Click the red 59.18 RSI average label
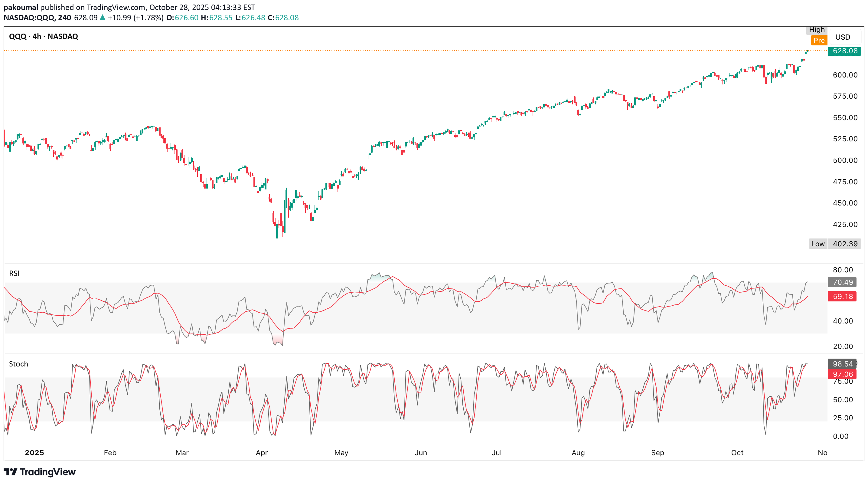868x483 pixels. click(x=842, y=297)
